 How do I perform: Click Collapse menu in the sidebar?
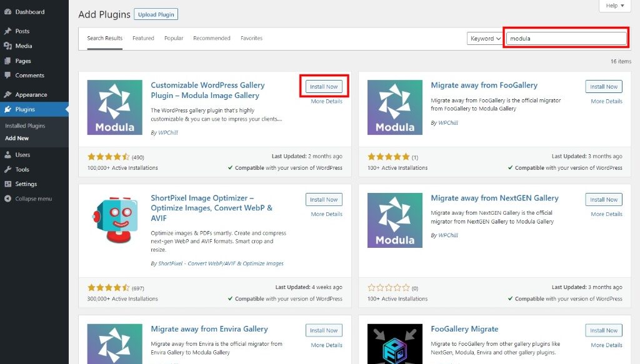pyautogui.click(x=34, y=199)
